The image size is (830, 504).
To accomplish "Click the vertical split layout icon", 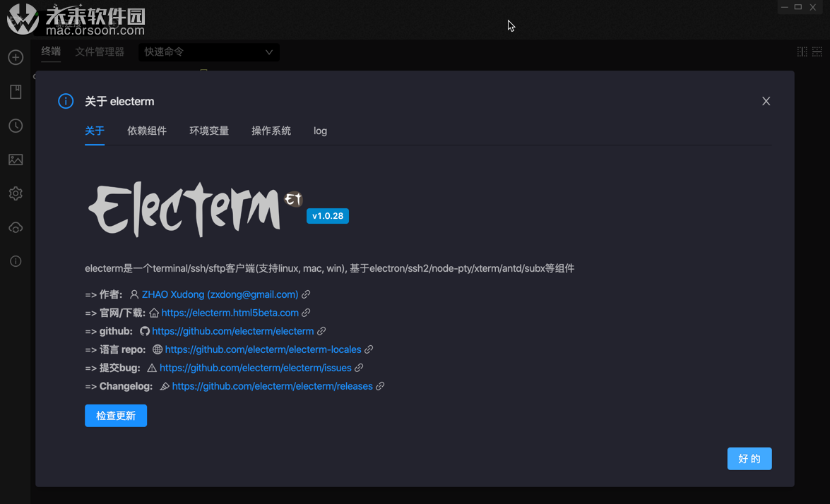I will [x=802, y=52].
